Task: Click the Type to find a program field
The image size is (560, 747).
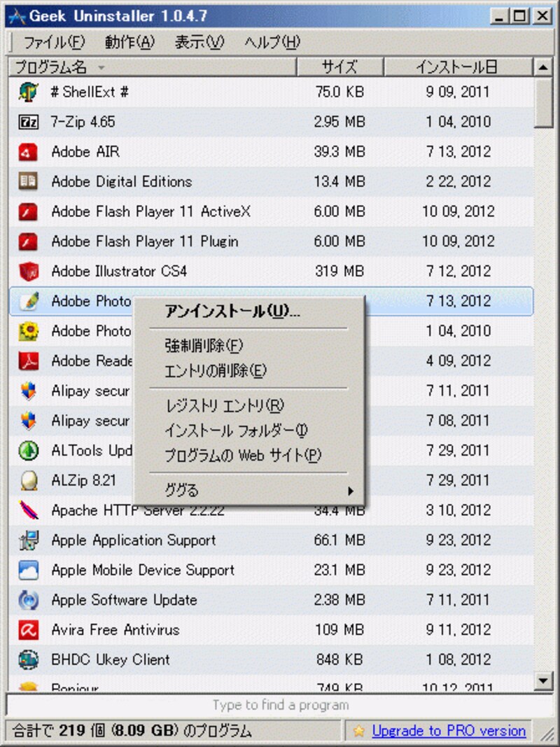Action: pos(280,705)
